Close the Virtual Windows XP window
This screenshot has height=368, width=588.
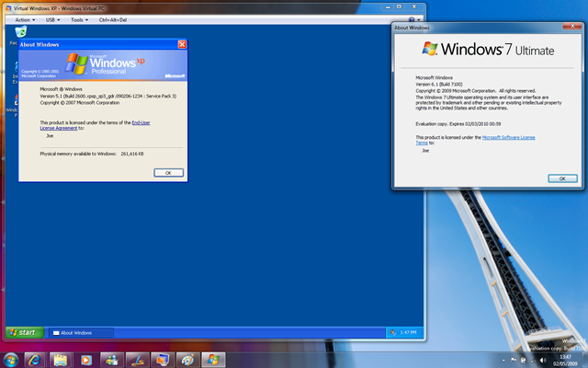click(x=414, y=7)
